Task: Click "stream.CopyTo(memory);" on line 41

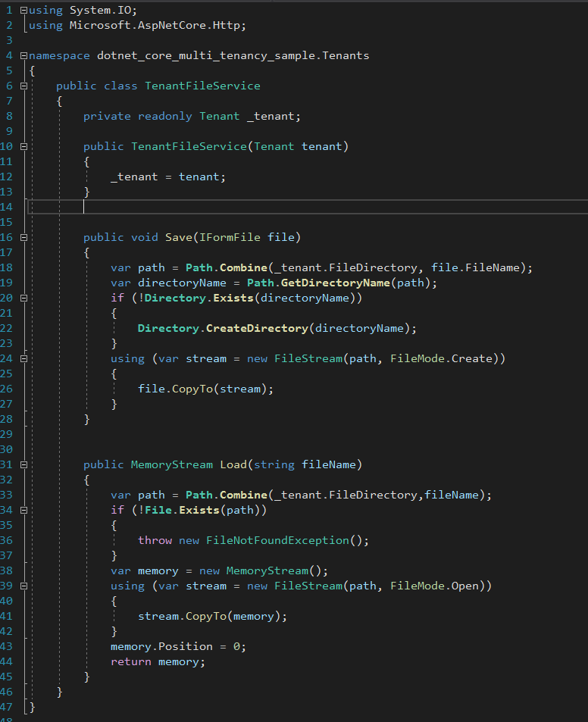Action: click(x=213, y=617)
